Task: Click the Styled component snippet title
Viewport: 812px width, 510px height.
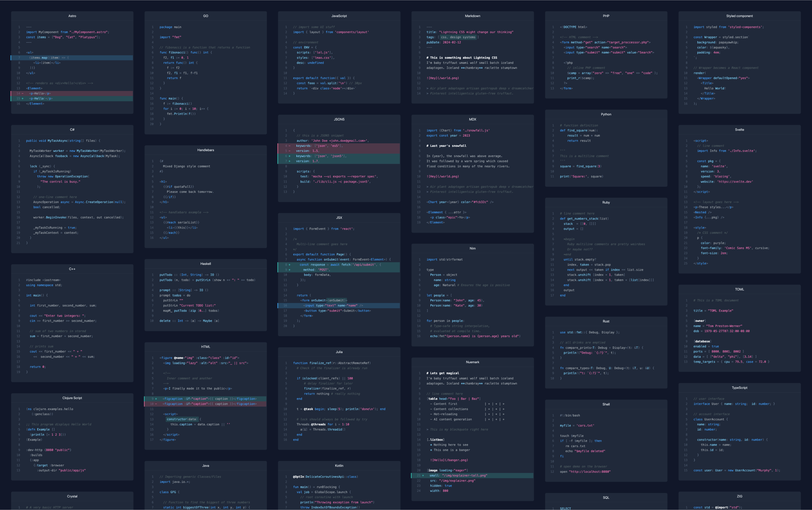Action: (739, 16)
